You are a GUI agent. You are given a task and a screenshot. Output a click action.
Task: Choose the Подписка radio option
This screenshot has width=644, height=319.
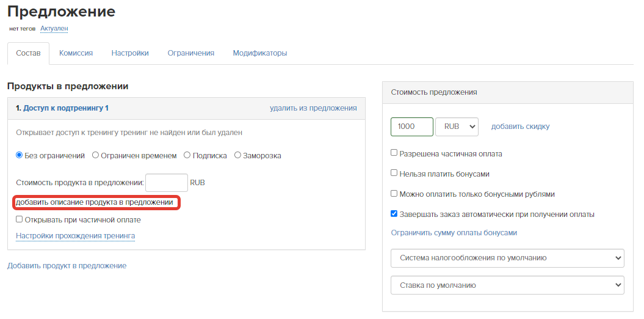[187, 155]
